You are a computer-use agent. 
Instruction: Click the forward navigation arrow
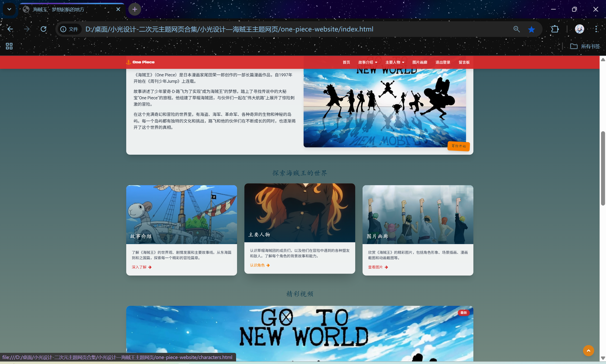point(27,29)
